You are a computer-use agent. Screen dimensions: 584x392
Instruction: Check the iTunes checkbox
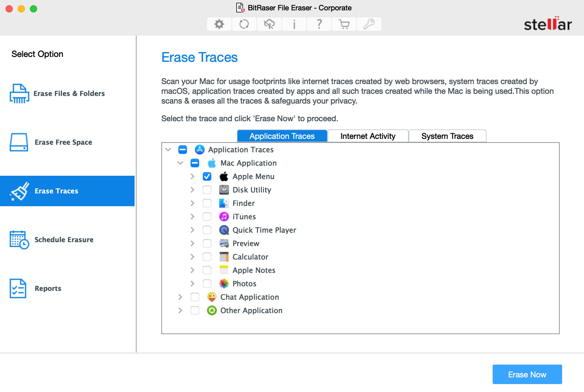coord(207,217)
